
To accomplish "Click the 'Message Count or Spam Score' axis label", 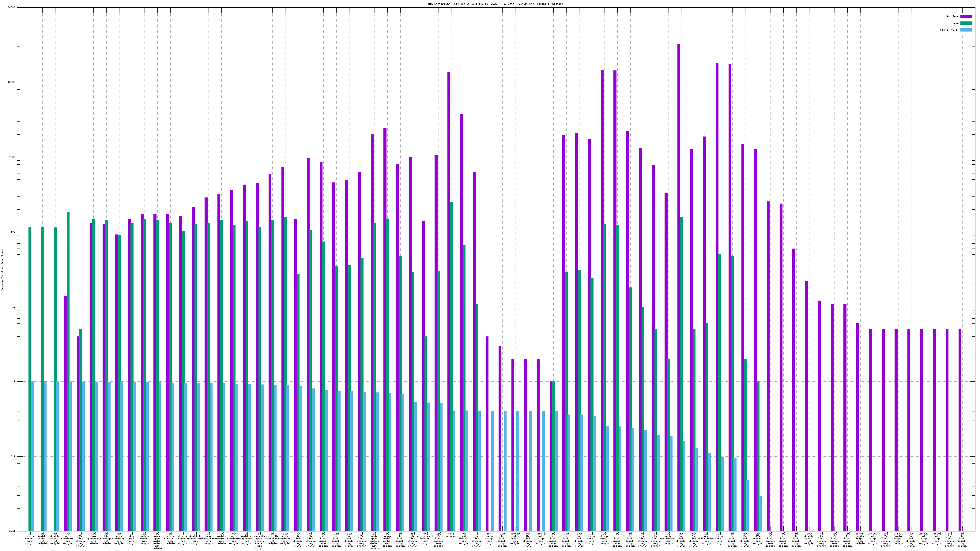I will point(2,270).
